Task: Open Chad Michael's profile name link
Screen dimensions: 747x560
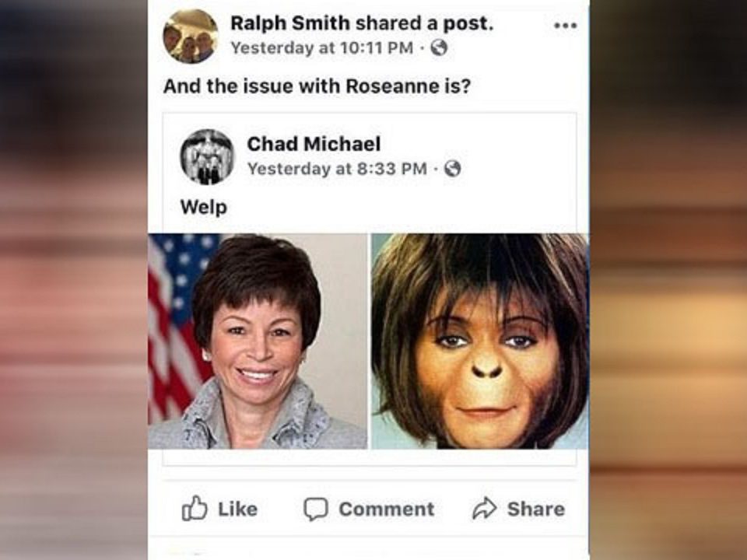Action: [x=314, y=144]
